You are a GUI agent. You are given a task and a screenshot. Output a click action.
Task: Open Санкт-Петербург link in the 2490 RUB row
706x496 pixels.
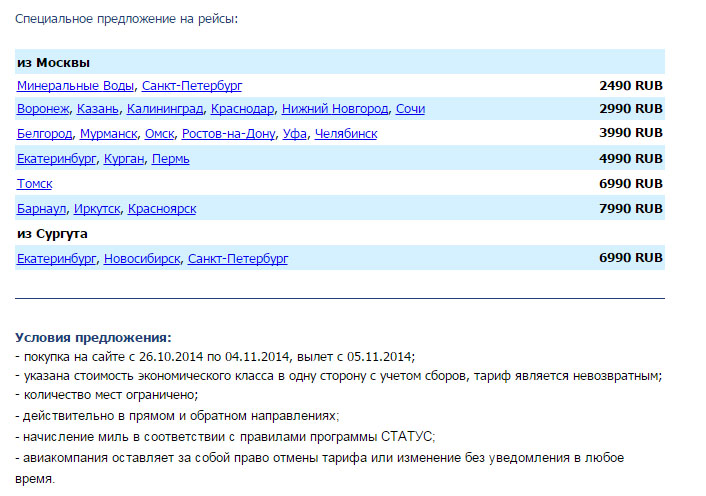(192, 86)
